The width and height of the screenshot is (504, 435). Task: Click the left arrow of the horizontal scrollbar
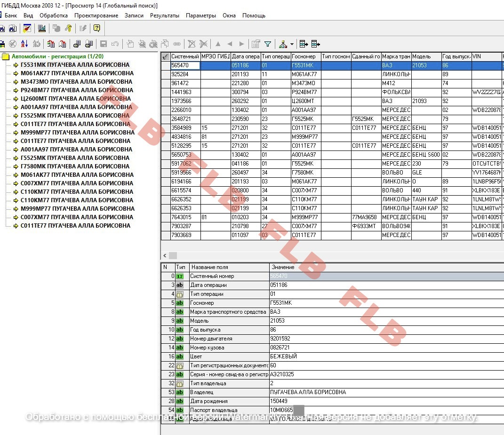[165, 255]
